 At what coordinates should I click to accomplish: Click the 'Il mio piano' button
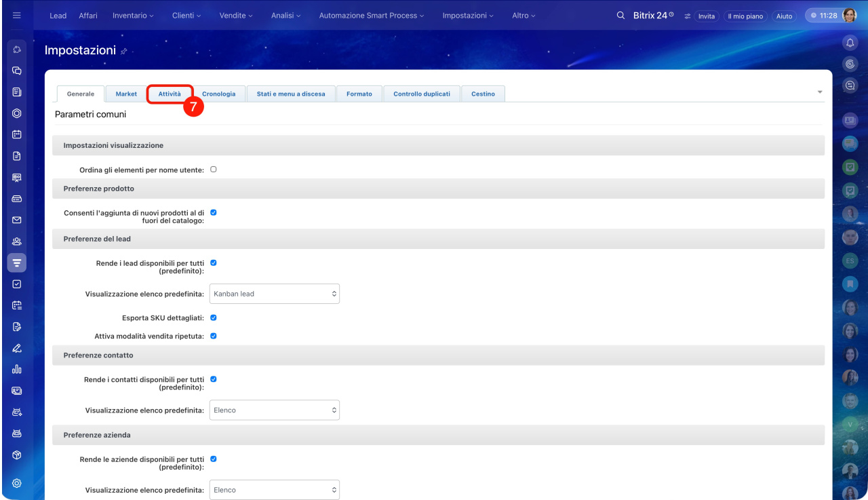click(745, 16)
